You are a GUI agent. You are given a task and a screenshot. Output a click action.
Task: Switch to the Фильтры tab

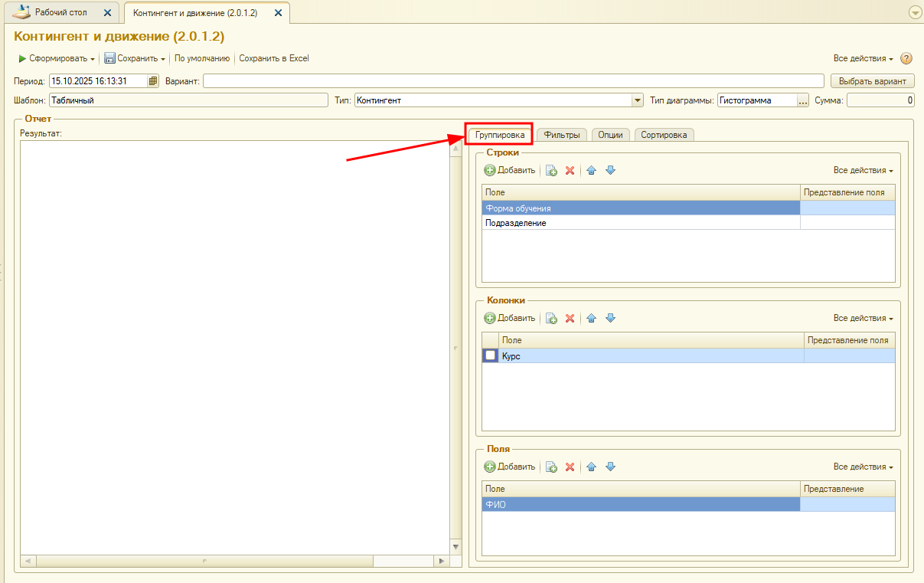point(562,135)
